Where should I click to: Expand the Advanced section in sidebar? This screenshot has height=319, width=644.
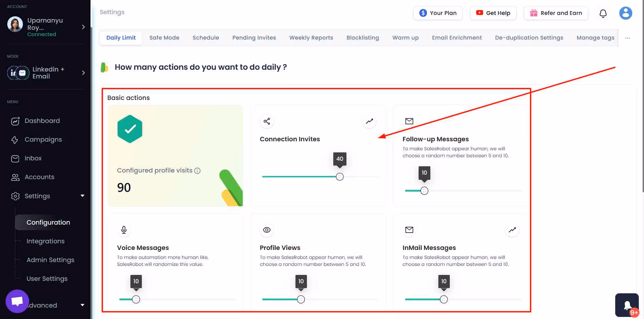coord(82,305)
